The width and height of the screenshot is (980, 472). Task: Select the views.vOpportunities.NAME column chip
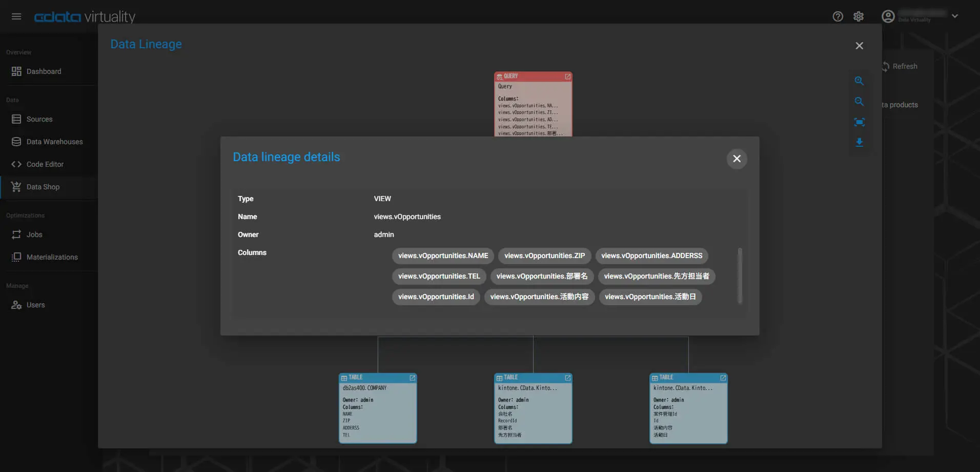point(443,255)
